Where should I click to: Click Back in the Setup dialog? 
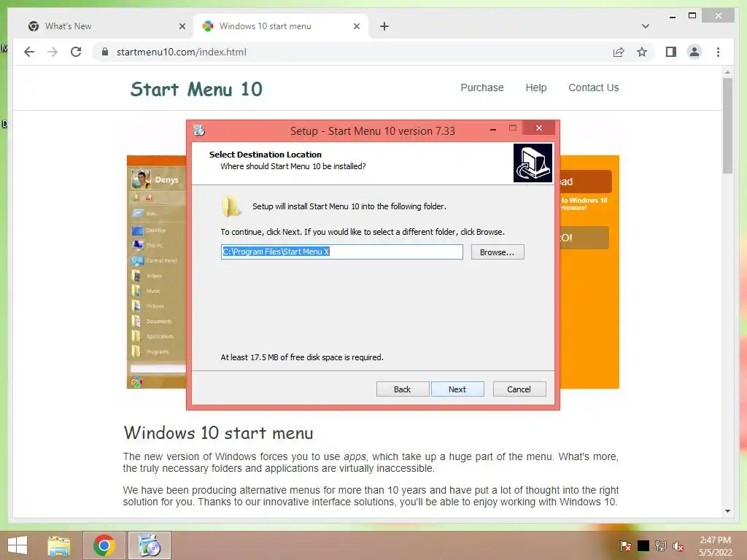point(402,389)
